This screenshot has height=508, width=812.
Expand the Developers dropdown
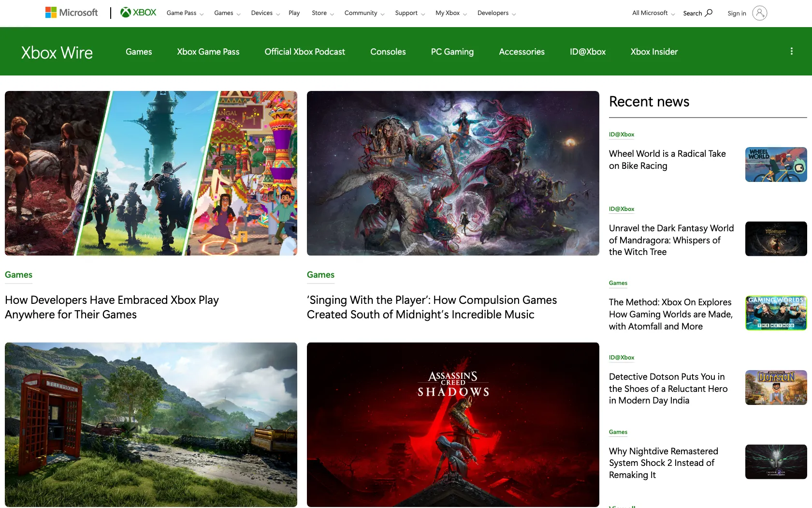click(496, 13)
